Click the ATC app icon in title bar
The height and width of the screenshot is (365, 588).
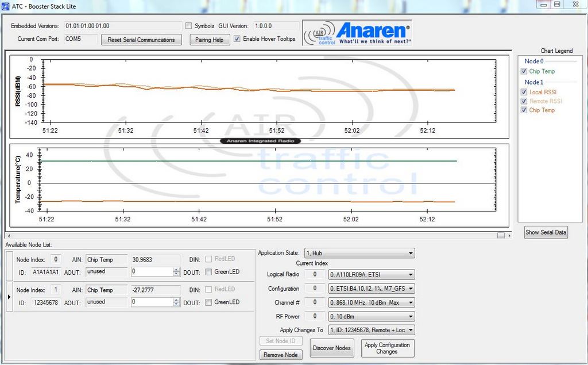coord(6,6)
